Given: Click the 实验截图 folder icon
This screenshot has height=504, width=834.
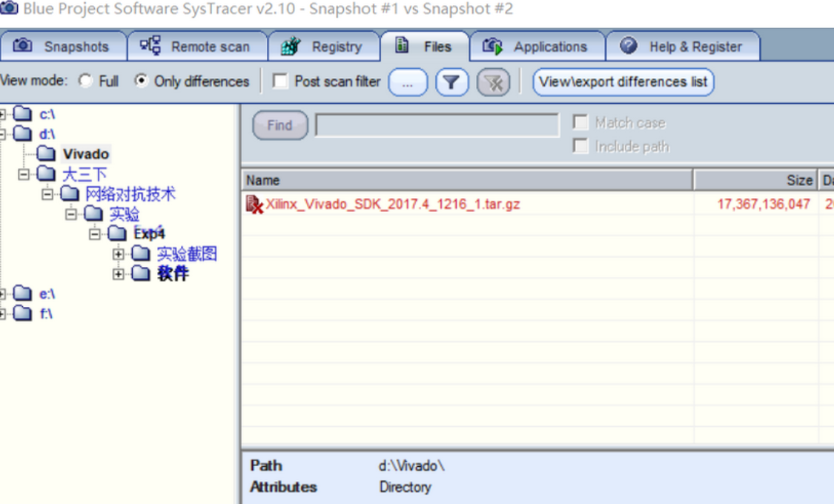Looking at the screenshot, I should [x=141, y=253].
